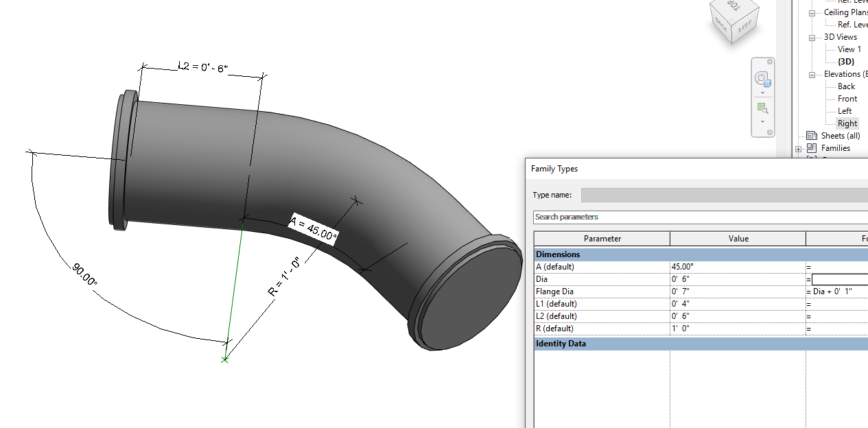Open the zoom tools dropdown arrow
This screenshot has height=428, width=868.
coord(762,122)
